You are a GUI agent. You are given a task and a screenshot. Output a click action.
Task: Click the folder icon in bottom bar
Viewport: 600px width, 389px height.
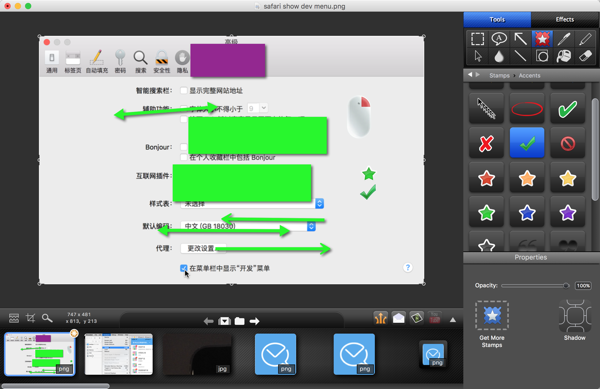(x=240, y=321)
